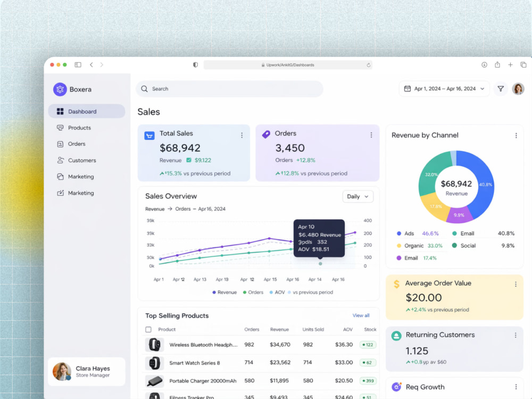532x399 pixels.
Task: Open the top-right user avatar
Action: 518,89
